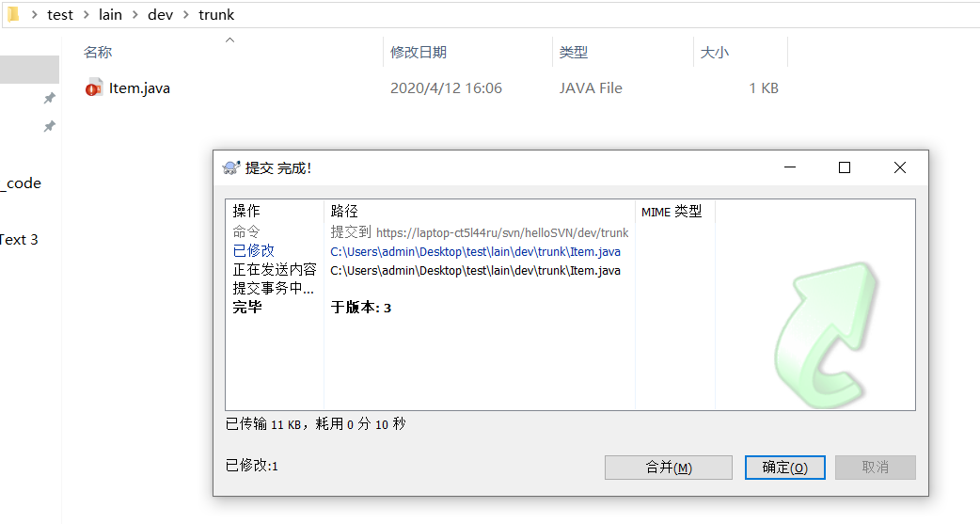Click the blue Item.java path entry
This screenshot has width=980, height=524.
coord(475,251)
